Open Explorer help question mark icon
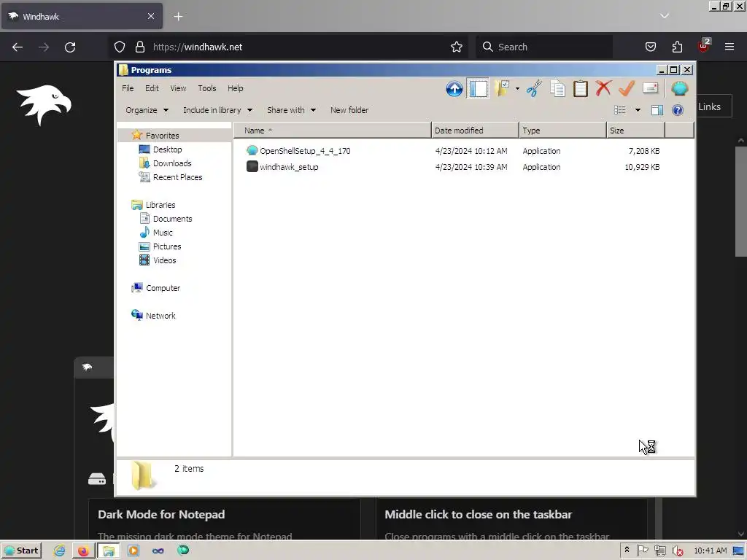The image size is (747, 560). pos(678,110)
